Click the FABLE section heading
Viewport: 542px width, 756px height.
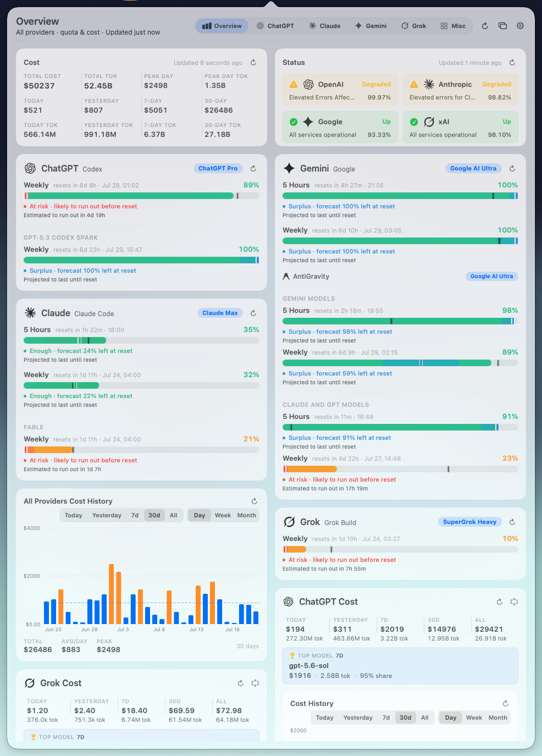click(34, 428)
